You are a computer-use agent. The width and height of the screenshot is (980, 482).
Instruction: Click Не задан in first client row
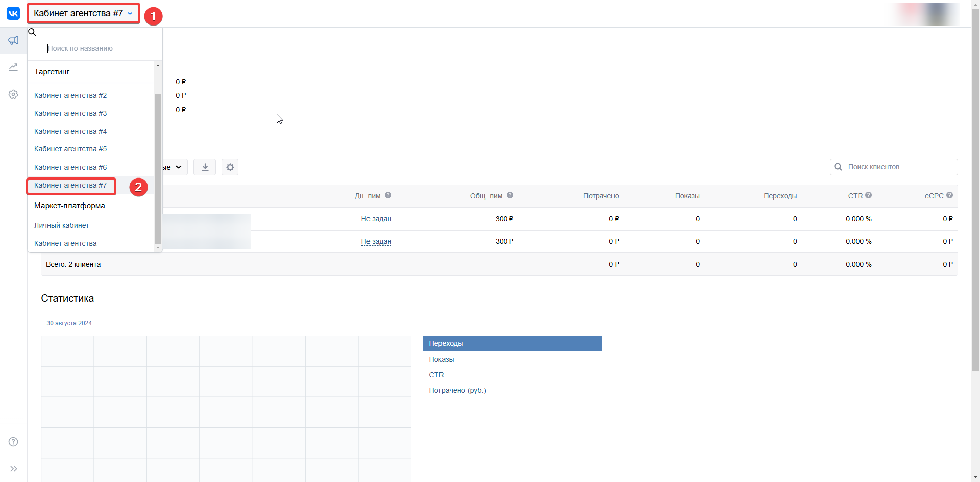[x=376, y=219]
